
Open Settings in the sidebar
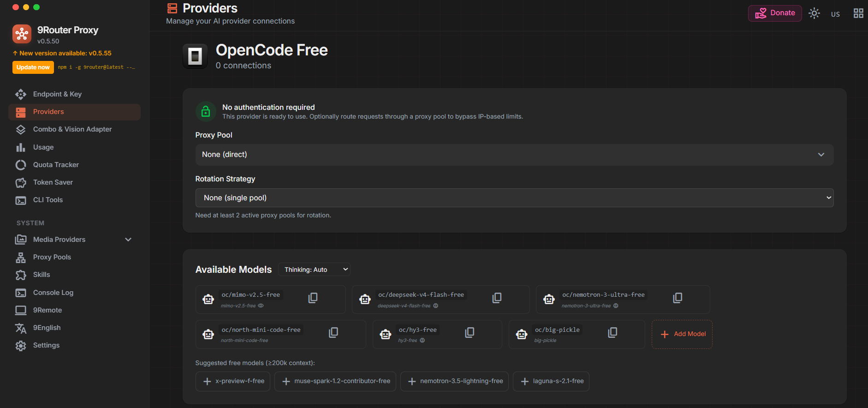[74, 345]
